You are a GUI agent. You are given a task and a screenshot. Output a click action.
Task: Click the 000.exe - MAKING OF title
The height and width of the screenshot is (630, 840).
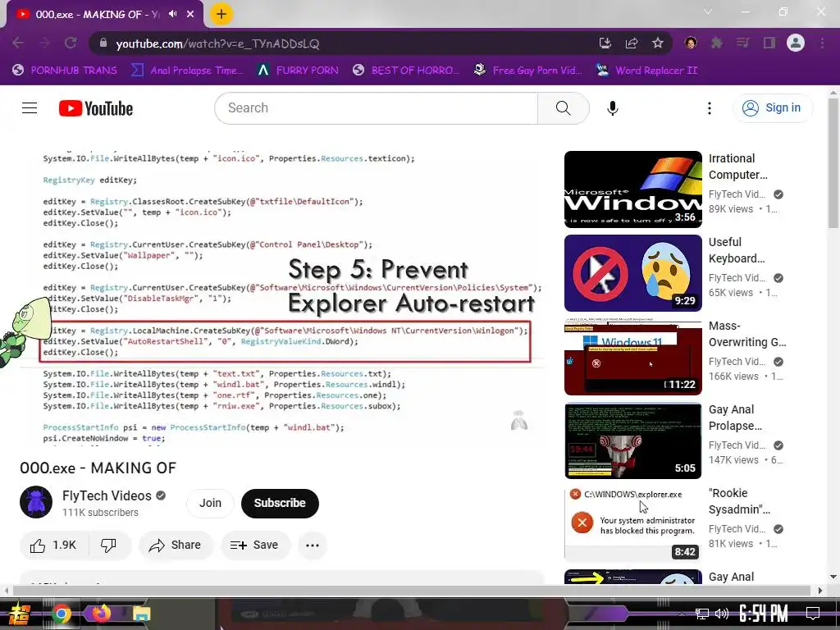(x=98, y=468)
